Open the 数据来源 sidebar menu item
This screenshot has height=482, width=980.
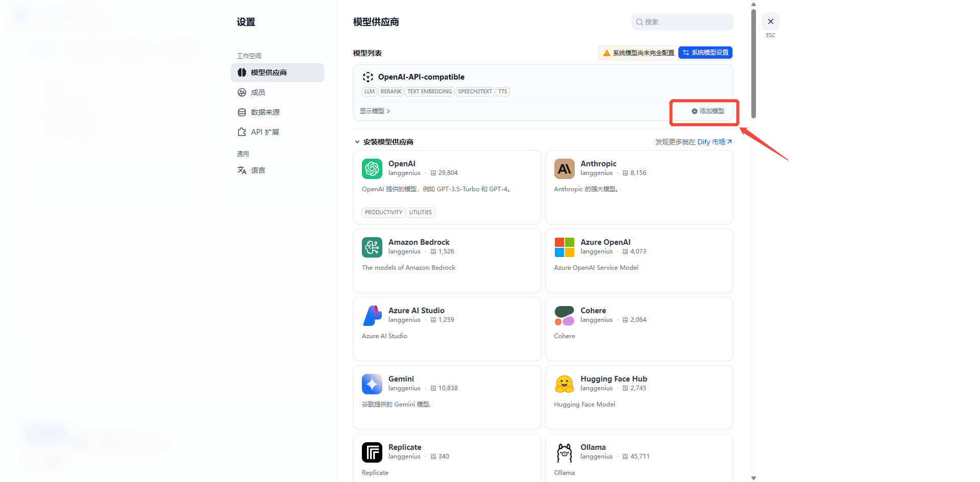(x=277, y=112)
